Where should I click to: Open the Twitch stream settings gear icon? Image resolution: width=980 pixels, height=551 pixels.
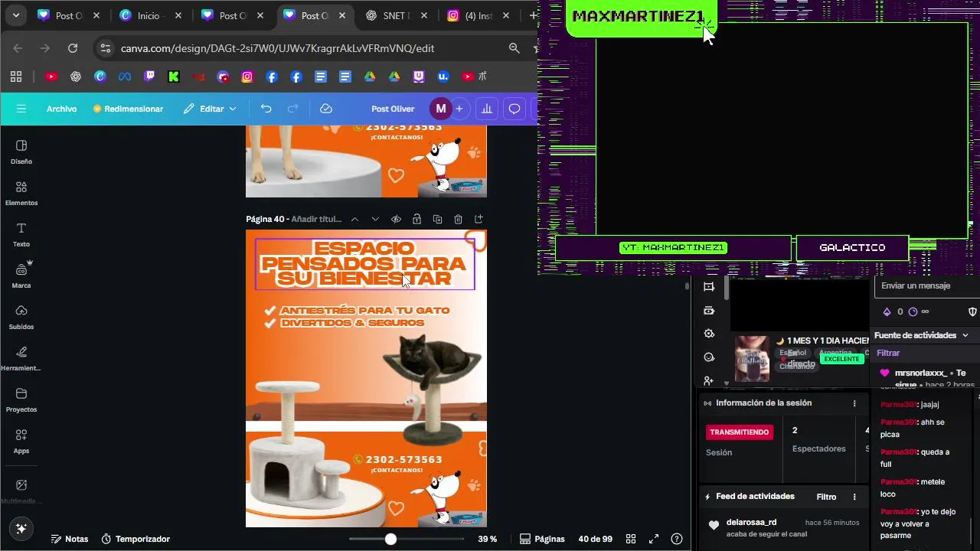(709, 334)
